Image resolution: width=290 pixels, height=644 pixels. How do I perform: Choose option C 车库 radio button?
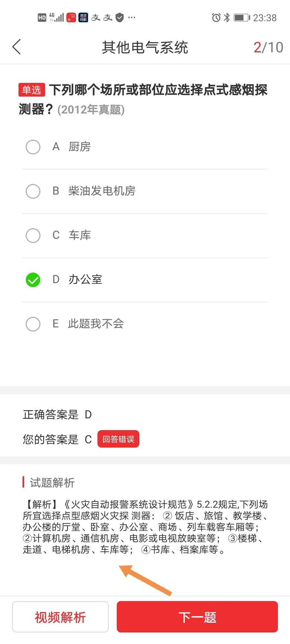point(33,235)
